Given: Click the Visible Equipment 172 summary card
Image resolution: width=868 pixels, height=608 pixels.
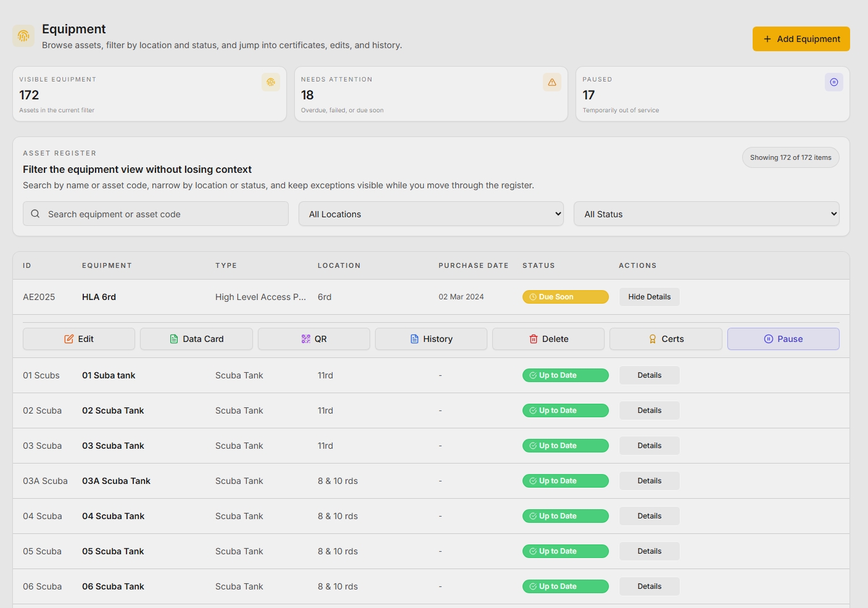Looking at the screenshot, I should click(149, 94).
